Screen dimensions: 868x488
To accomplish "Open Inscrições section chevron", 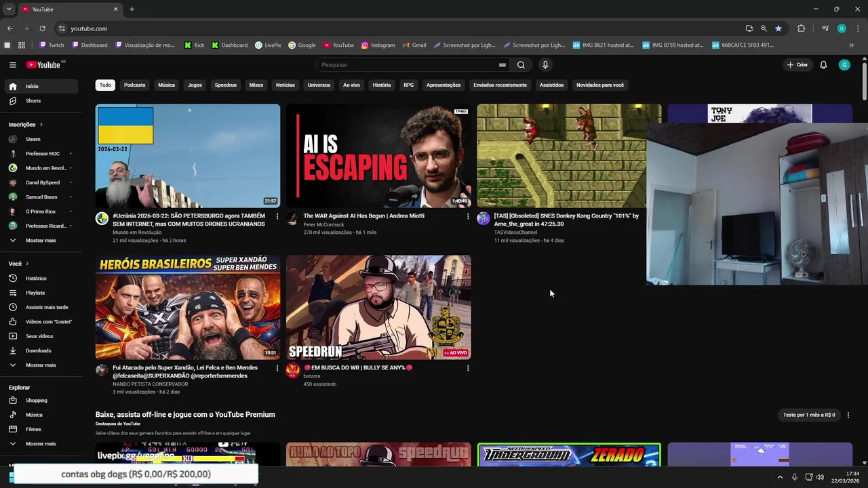I will point(41,125).
